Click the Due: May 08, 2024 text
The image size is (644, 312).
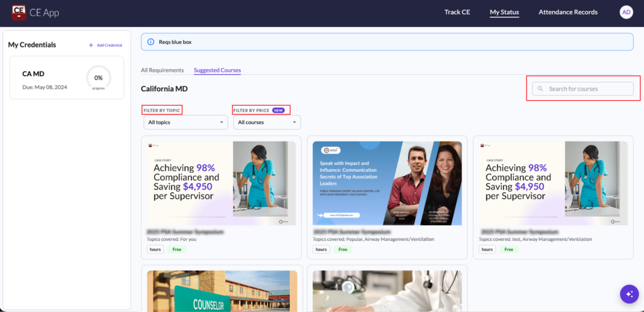pyautogui.click(x=45, y=87)
